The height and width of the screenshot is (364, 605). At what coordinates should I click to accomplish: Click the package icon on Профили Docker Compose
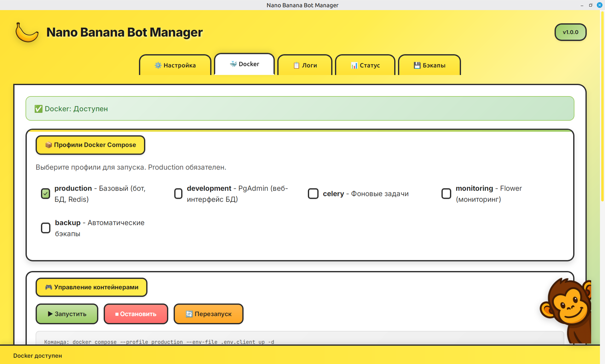tap(48, 145)
